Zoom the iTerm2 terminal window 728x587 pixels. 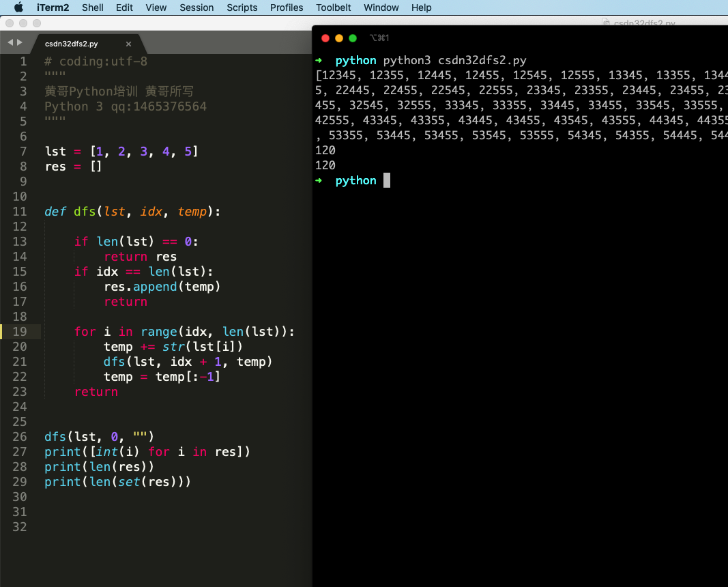click(x=353, y=38)
